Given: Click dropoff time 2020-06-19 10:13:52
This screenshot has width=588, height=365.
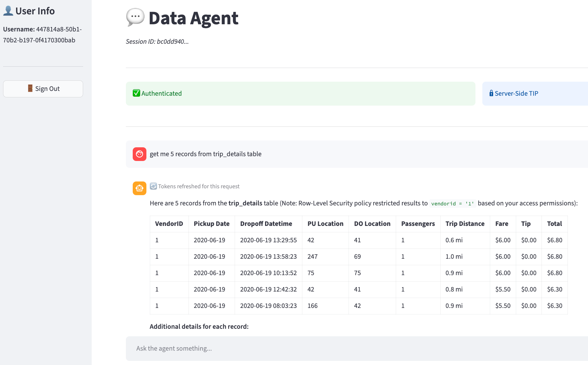Looking at the screenshot, I should [269, 273].
